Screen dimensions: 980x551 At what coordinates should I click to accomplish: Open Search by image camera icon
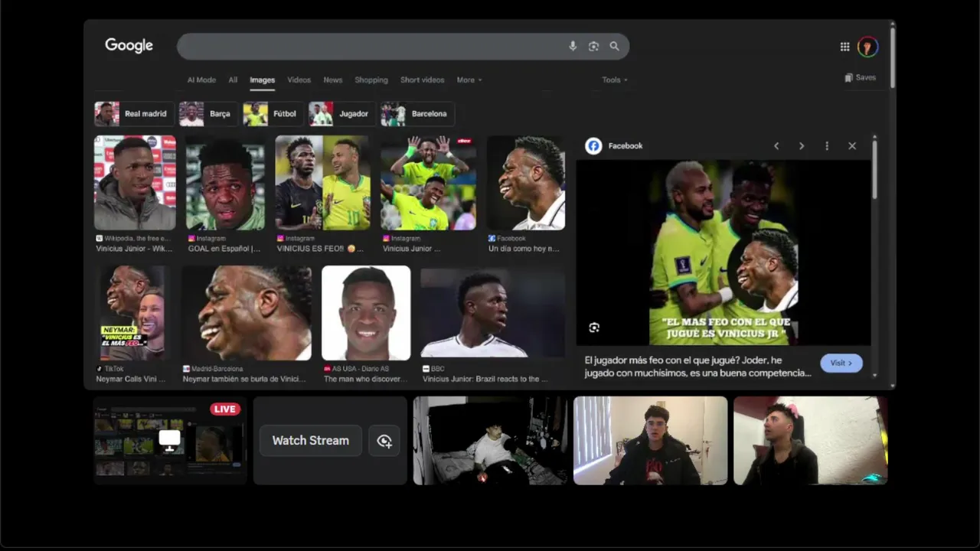(x=593, y=47)
